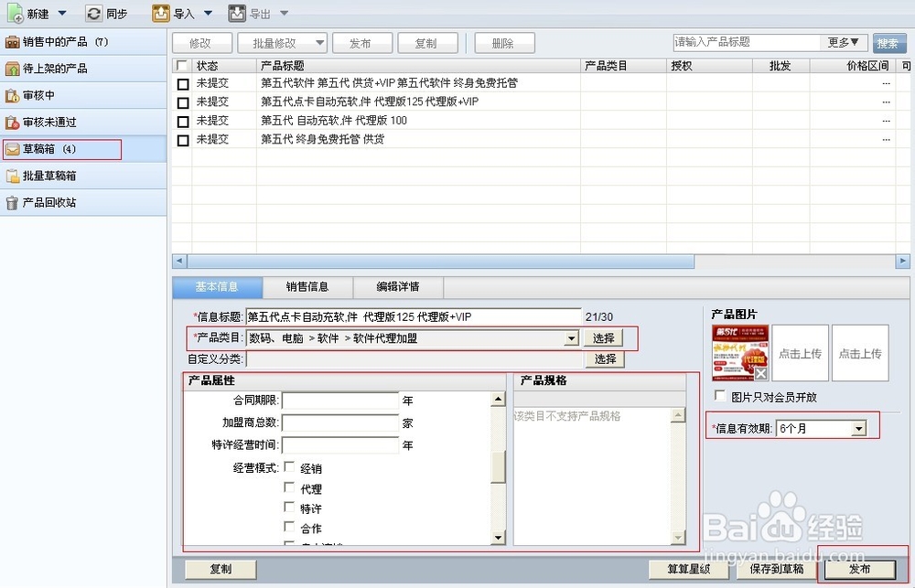Click the 特许经营时间 input field
This screenshot has height=588, width=915.
(340, 445)
